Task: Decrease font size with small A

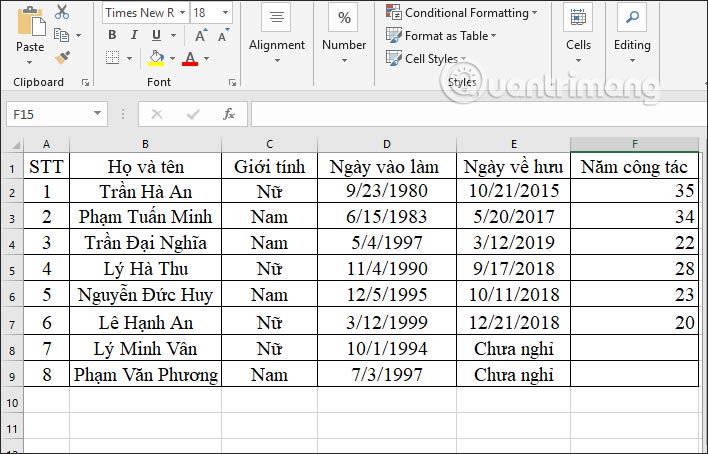Action: tap(224, 35)
